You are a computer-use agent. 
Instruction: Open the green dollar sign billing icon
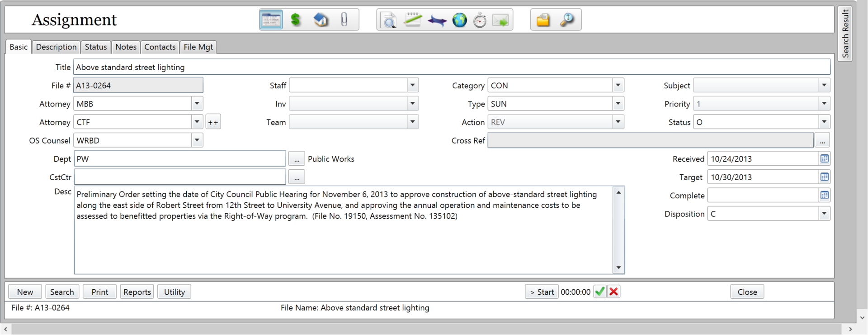point(296,20)
